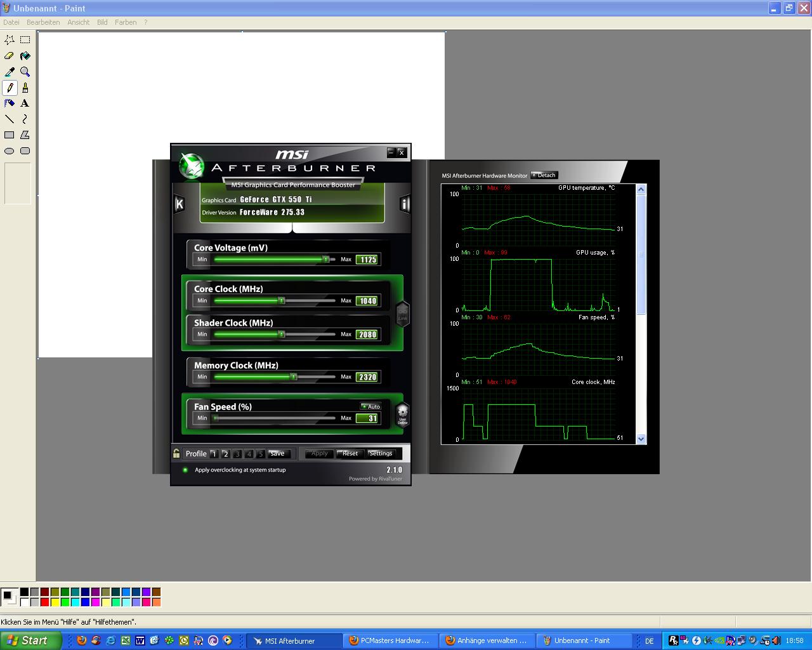Select profile slot 5
This screenshot has height=650, width=812.
(261, 454)
